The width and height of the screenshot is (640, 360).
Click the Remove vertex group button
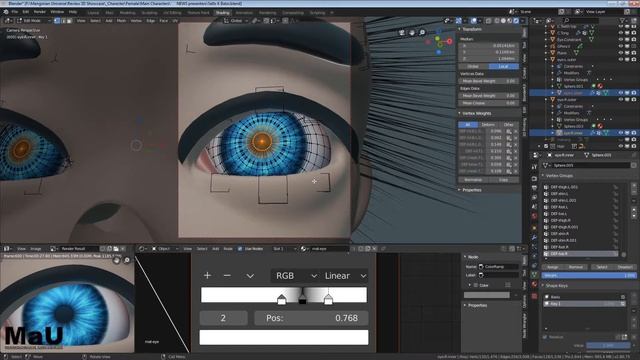click(576, 267)
